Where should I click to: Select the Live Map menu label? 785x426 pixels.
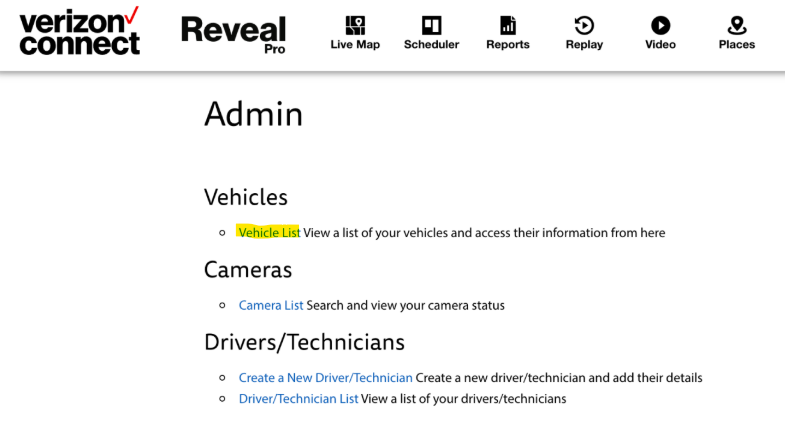pos(355,45)
